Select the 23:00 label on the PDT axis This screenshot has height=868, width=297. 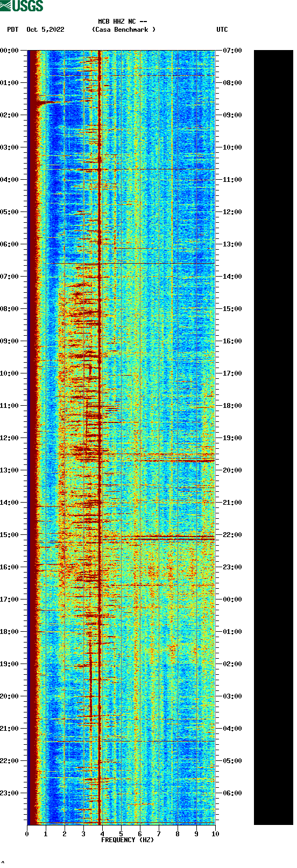(x=9, y=793)
